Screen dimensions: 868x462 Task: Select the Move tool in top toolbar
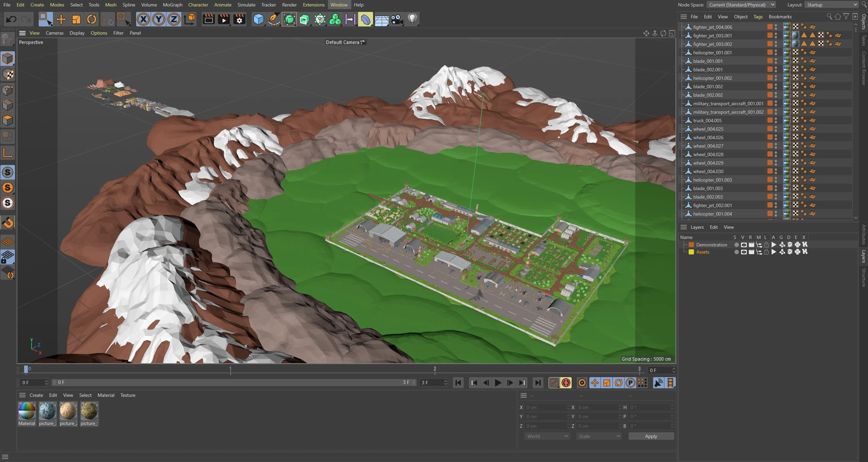pos(61,19)
